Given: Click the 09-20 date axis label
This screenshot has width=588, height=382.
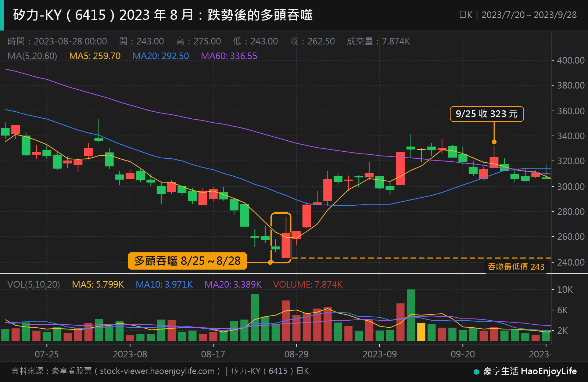Looking at the screenshot, I should [463, 354].
